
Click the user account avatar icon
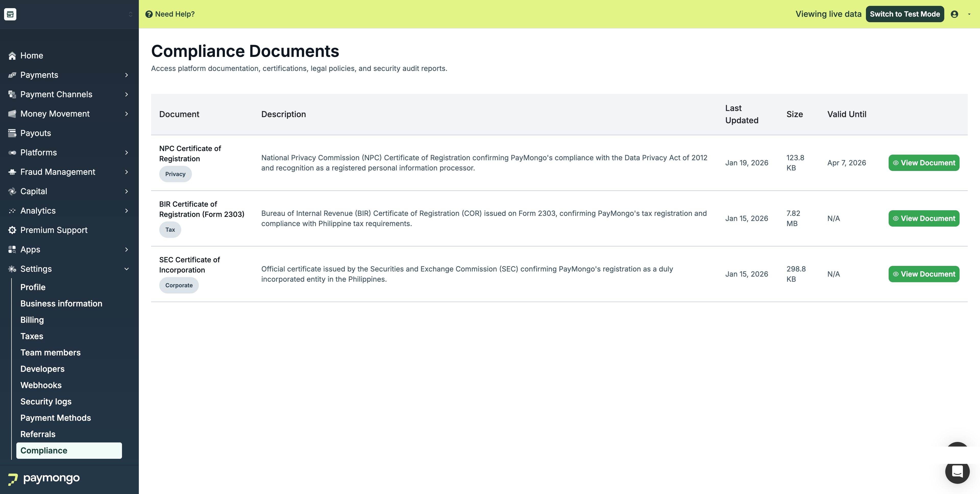(x=954, y=14)
